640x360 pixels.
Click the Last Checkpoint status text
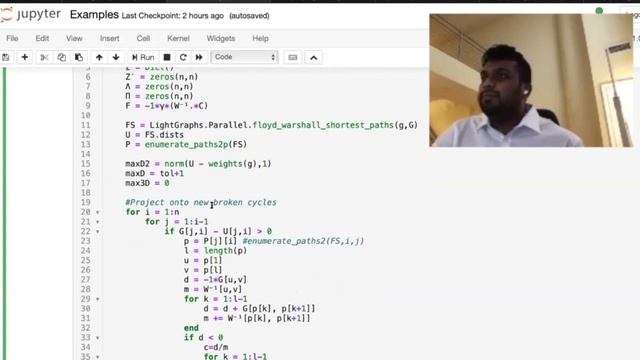[x=173, y=16]
